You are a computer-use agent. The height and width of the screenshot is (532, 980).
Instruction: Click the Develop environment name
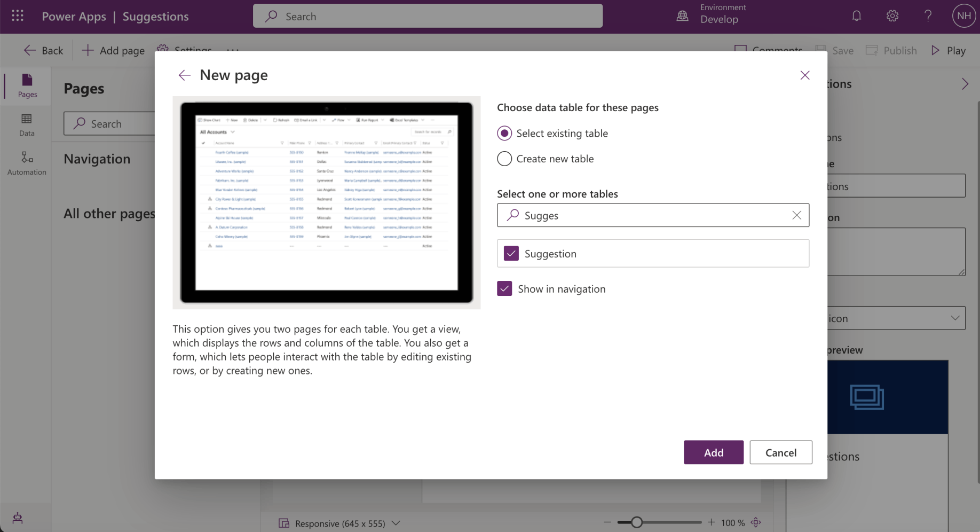click(719, 19)
